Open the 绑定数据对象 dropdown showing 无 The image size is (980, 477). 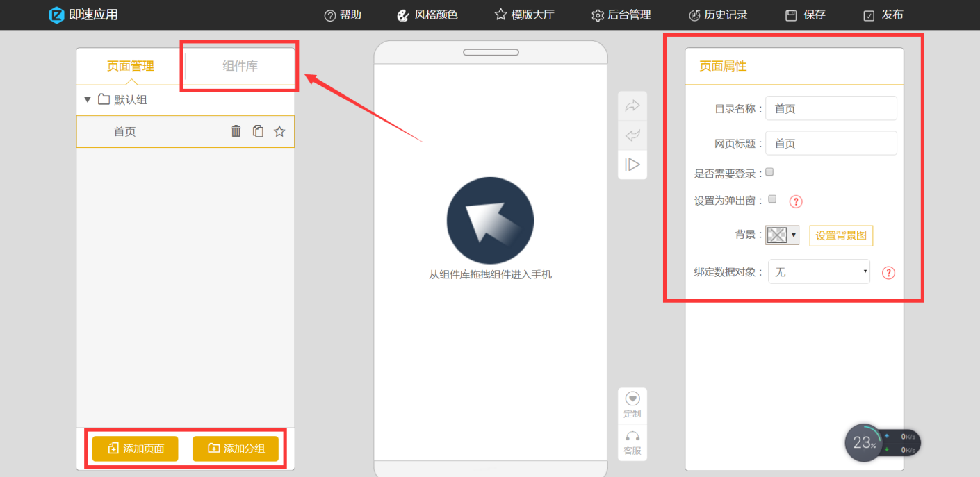[818, 271]
